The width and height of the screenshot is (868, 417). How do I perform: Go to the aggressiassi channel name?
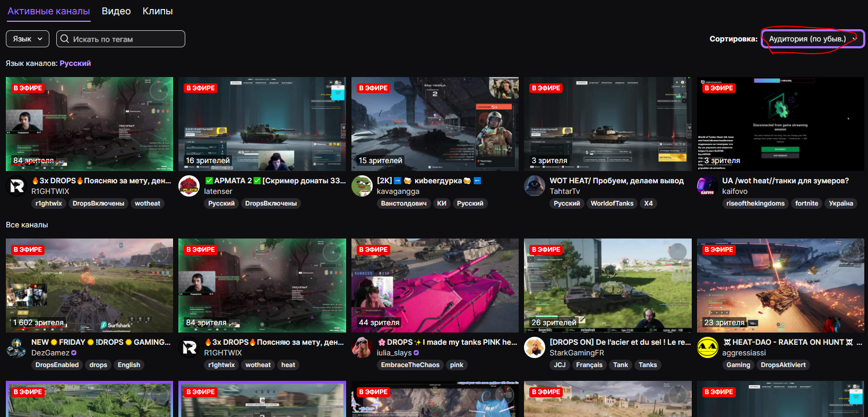click(744, 353)
